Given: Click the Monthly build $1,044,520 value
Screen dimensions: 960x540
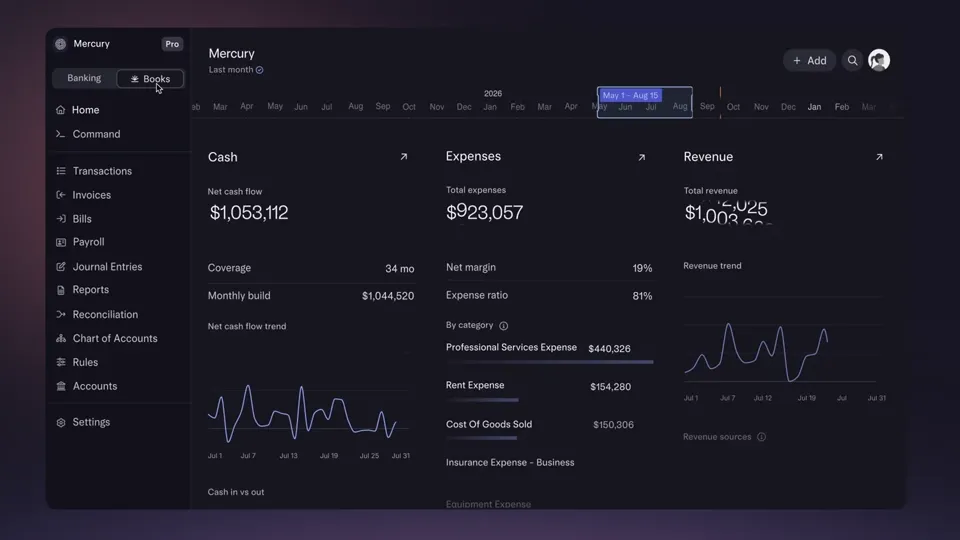Looking at the screenshot, I should 388,296.
